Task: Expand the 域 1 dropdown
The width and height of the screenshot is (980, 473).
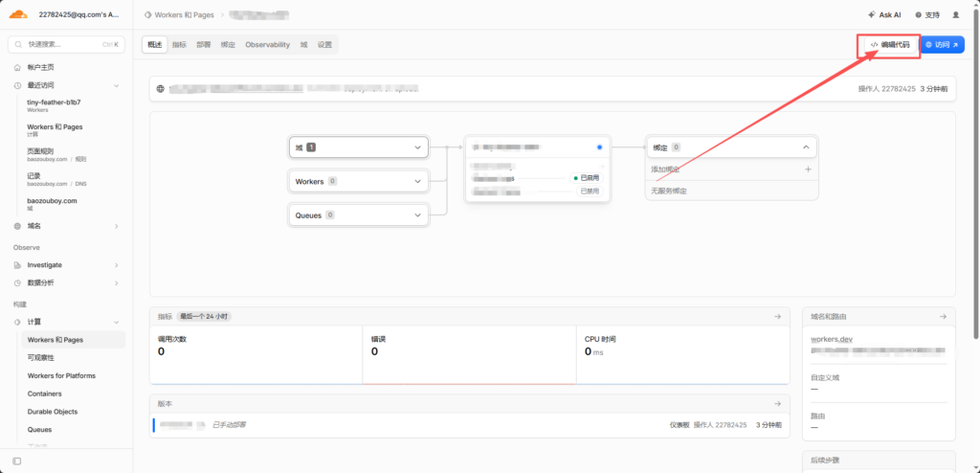Action: [x=359, y=147]
